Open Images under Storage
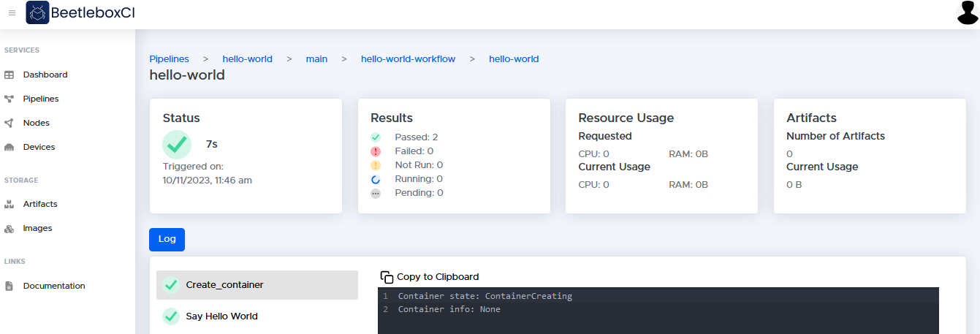This screenshot has width=980, height=334. click(38, 228)
